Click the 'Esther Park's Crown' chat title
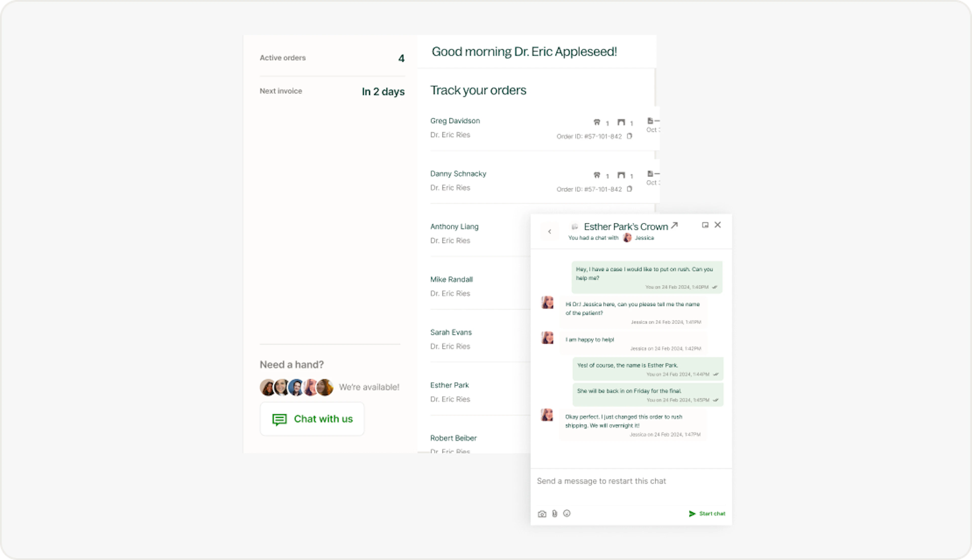The height and width of the screenshot is (560, 972). [626, 227]
